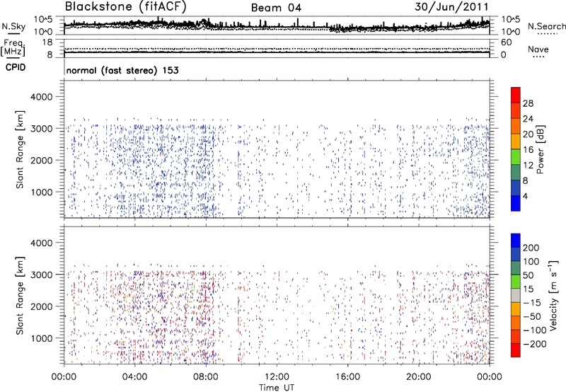Click the "3000" tick of the velocity panel
Screen dimensions: 566x392
pyautogui.click(x=41, y=275)
